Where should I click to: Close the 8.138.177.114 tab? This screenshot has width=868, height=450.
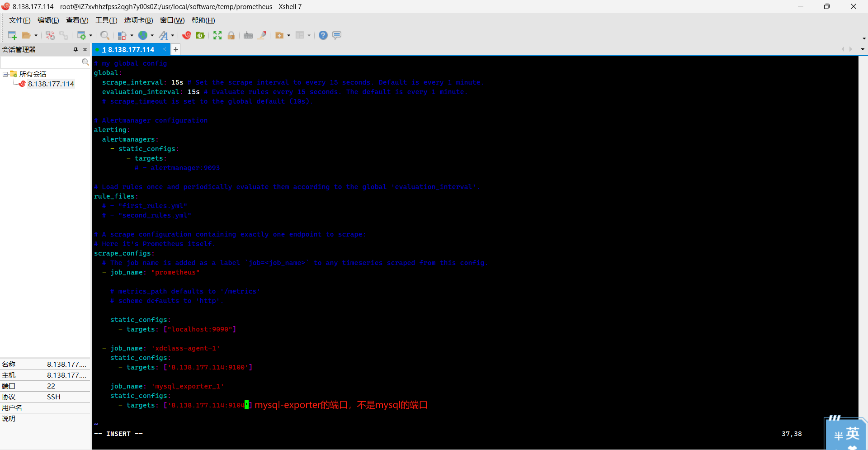click(164, 49)
